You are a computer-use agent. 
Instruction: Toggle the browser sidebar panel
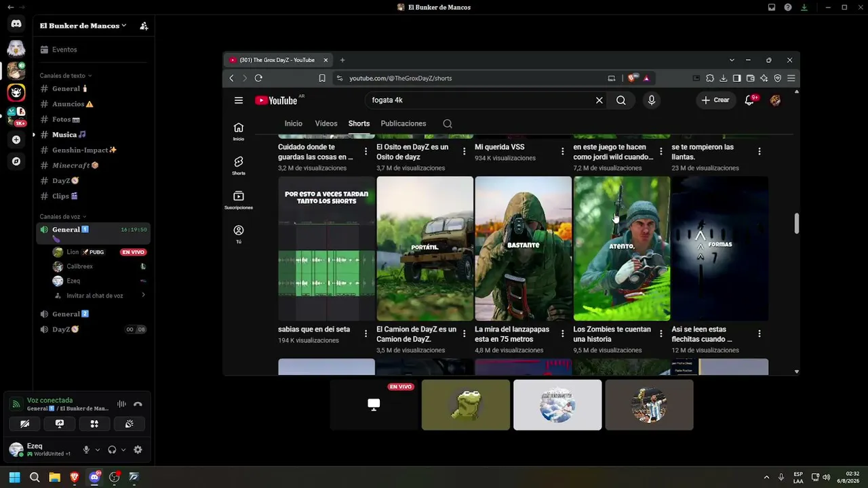[737, 78]
